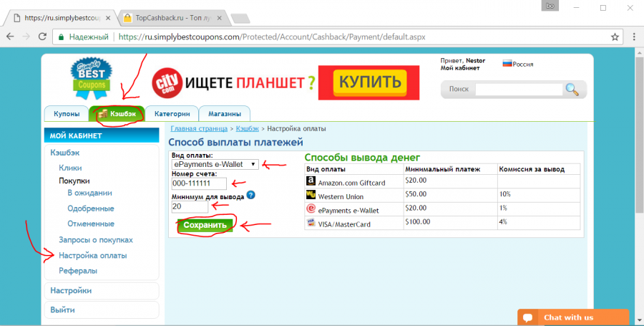Click the chat bubble icon
644x326 pixels.
pos(528,318)
